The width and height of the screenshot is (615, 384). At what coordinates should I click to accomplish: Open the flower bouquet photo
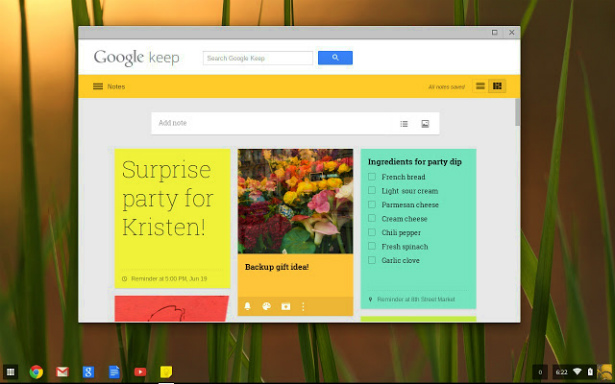295,201
